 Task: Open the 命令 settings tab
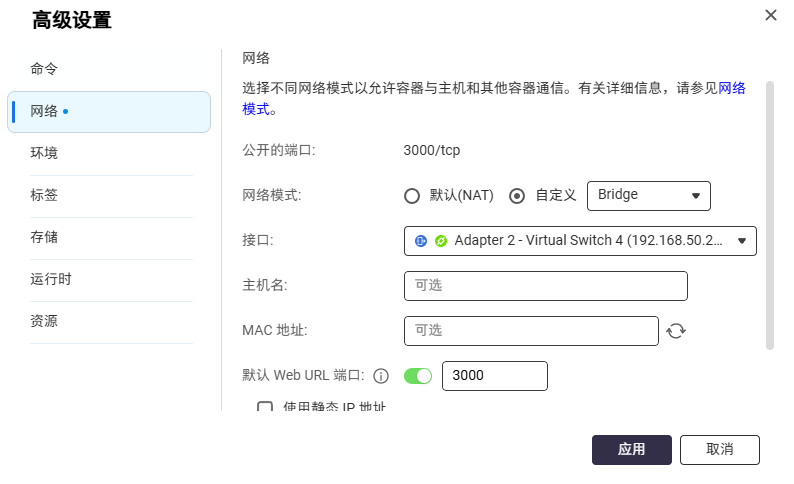click(44, 69)
